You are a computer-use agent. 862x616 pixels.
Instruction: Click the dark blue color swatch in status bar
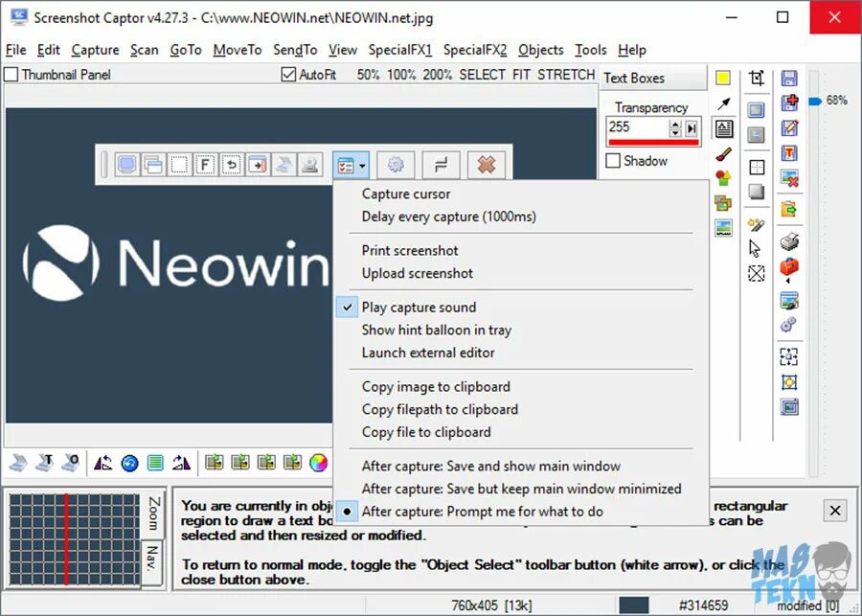[633, 605]
